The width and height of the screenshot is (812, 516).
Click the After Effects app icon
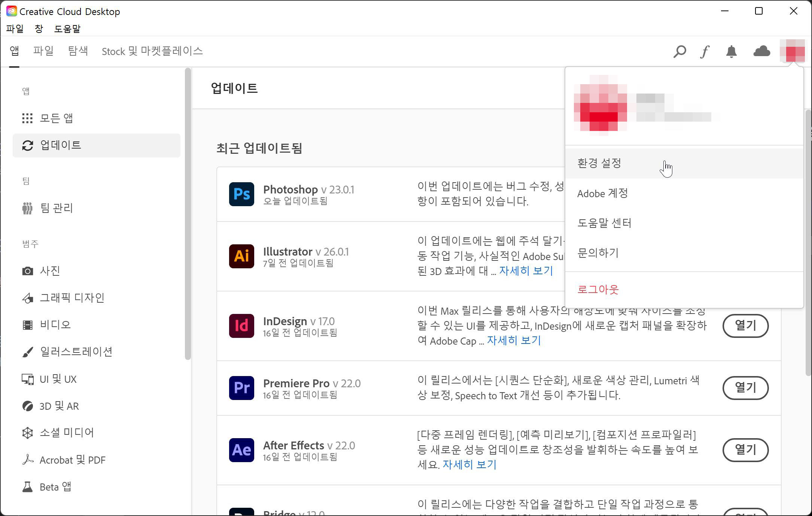[241, 450]
